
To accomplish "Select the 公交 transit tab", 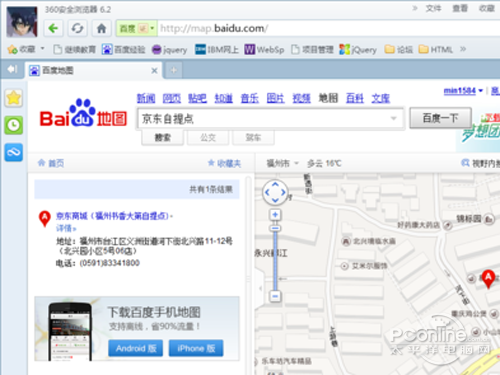I will tap(208, 138).
